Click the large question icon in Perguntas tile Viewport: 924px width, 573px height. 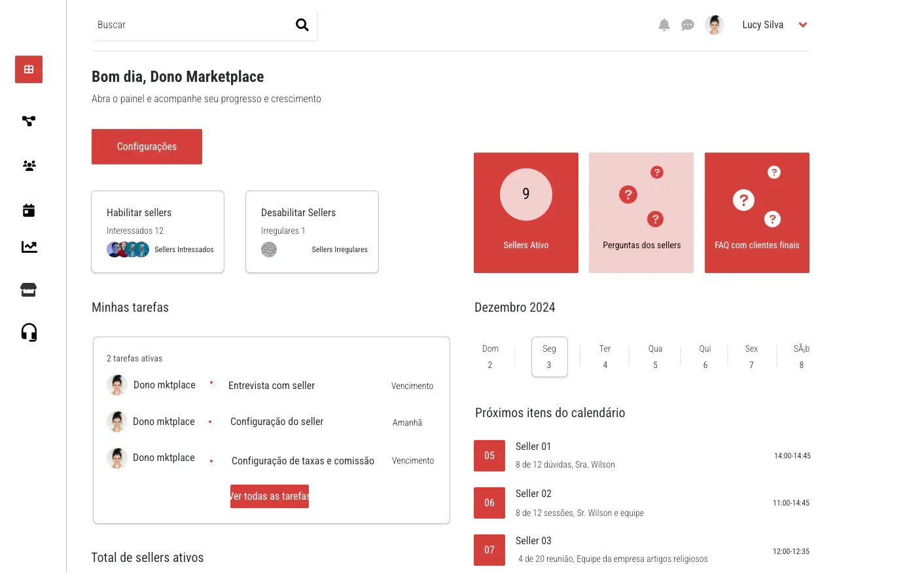pyautogui.click(x=628, y=194)
